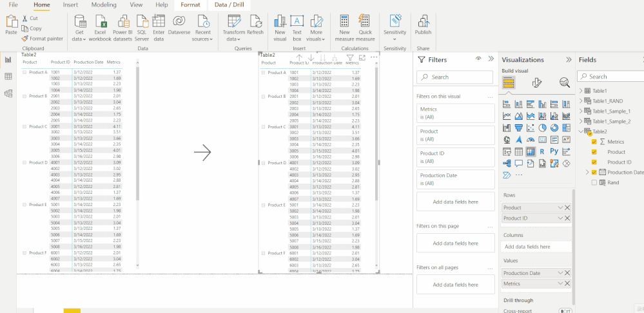
Task: Click Power BI datasets icon
Action: (122, 21)
